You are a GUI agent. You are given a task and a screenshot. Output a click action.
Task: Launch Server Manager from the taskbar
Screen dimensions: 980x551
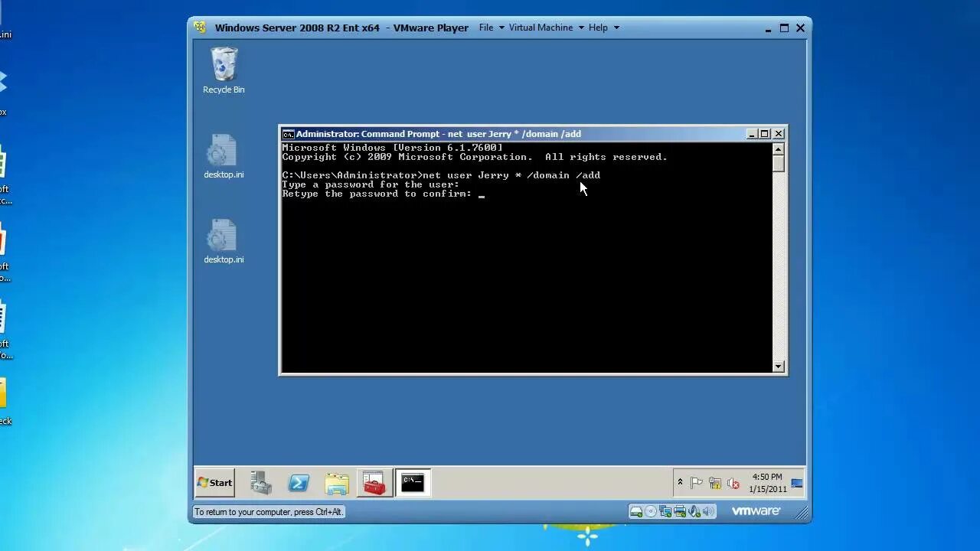click(260, 483)
